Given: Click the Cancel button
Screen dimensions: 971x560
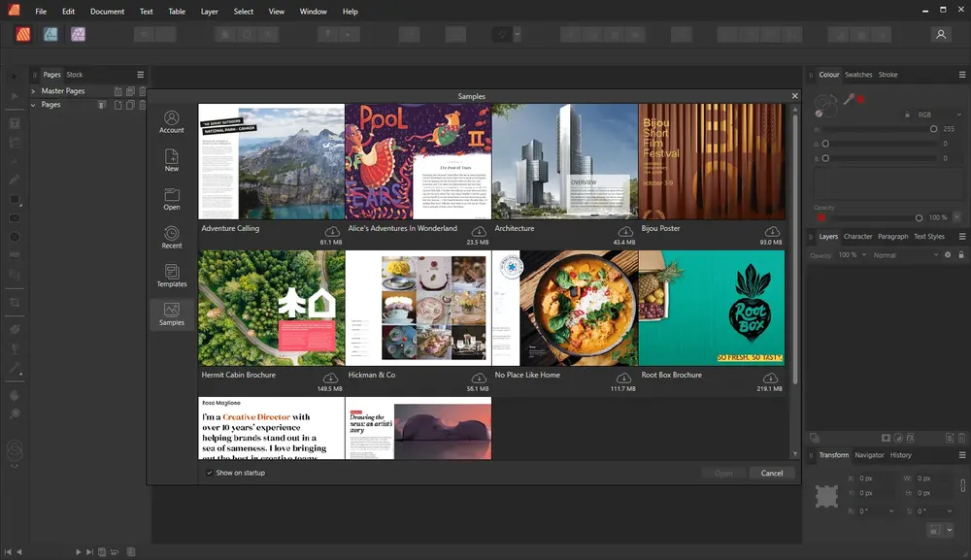Looking at the screenshot, I should click(x=772, y=473).
